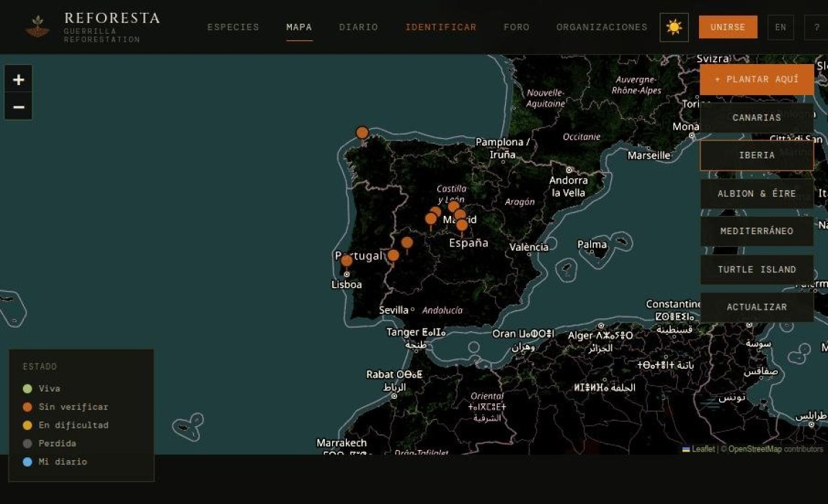Click the Unirse button
This screenshot has height=504, width=828.
click(728, 27)
